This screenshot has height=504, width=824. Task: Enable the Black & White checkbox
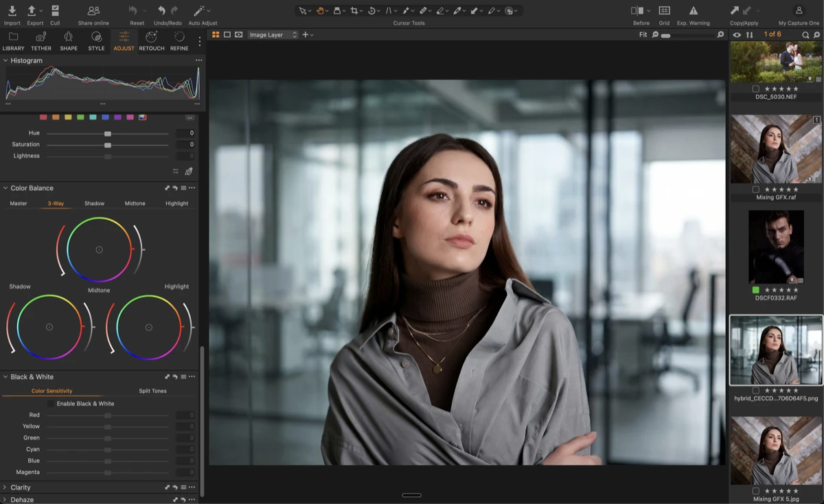point(49,404)
